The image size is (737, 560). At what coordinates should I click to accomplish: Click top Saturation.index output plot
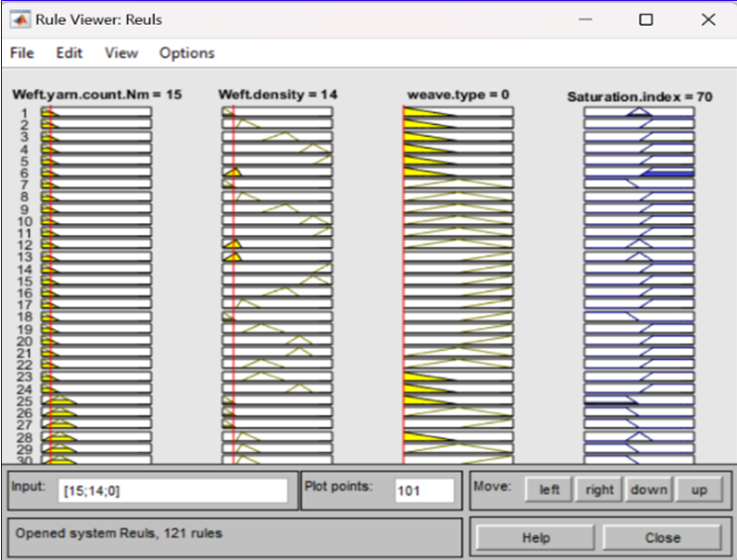coord(639,112)
